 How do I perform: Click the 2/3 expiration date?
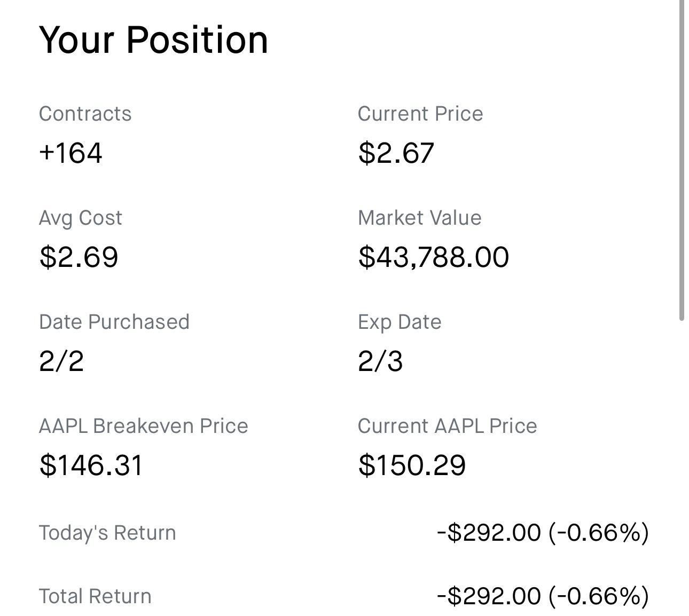click(380, 361)
